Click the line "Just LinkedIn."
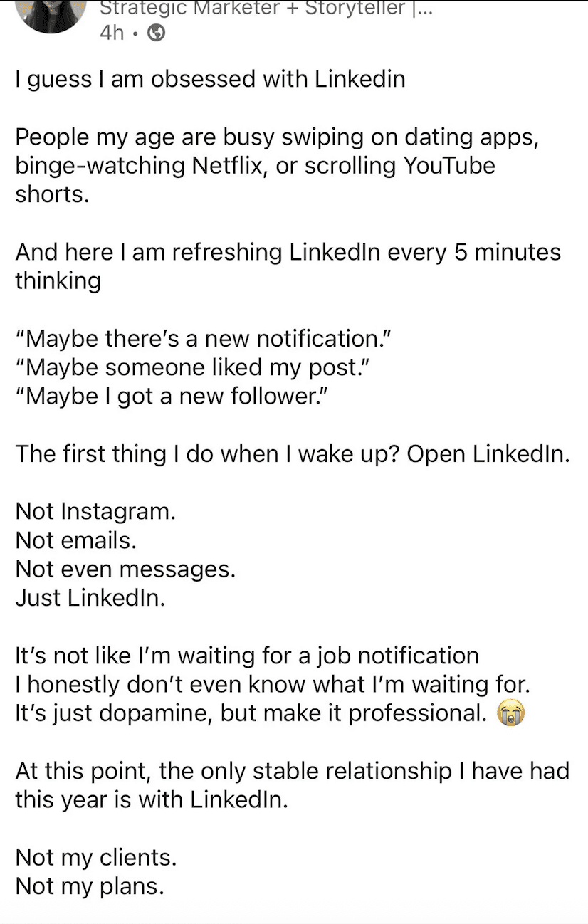588x924 pixels. pyautogui.click(x=85, y=598)
